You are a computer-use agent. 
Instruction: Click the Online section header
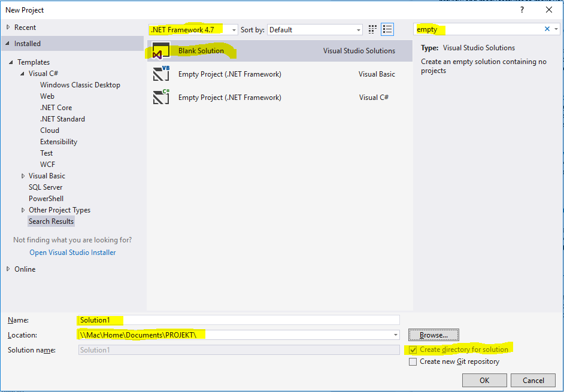click(x=25, y=269)
